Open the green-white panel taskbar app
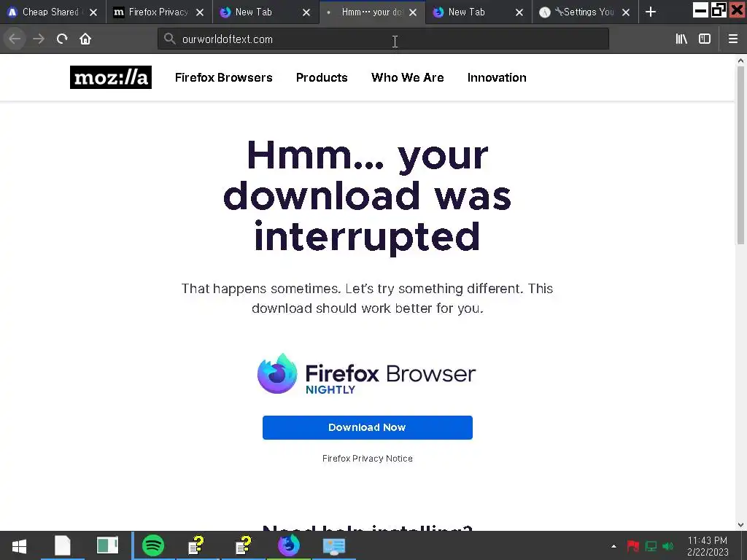This screenshot has width=747, height=560. [x=108, y=545]
